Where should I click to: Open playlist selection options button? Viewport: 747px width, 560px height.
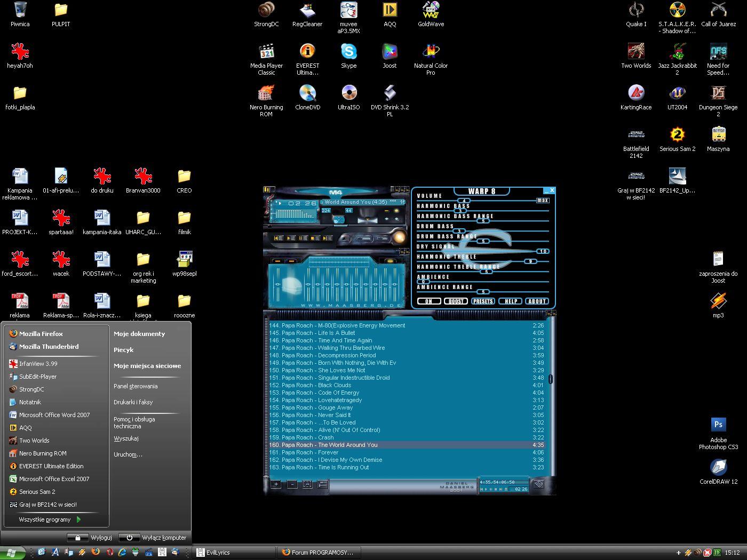pos(307,484)
